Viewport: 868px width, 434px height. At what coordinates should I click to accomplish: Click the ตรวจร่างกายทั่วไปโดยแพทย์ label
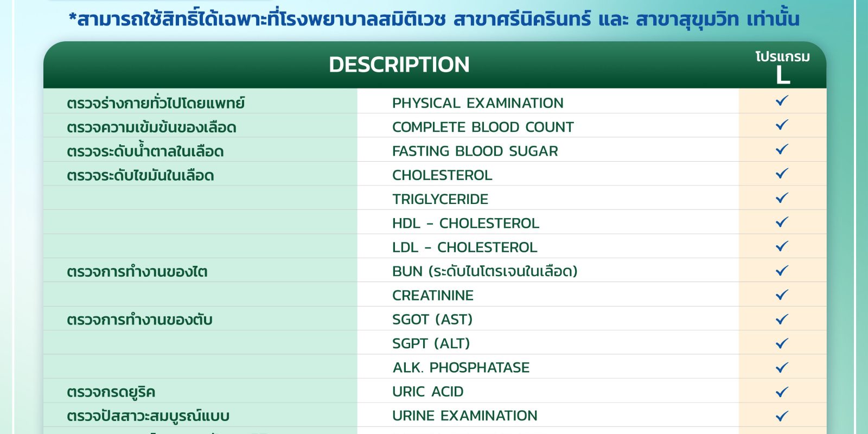[156, 103]
